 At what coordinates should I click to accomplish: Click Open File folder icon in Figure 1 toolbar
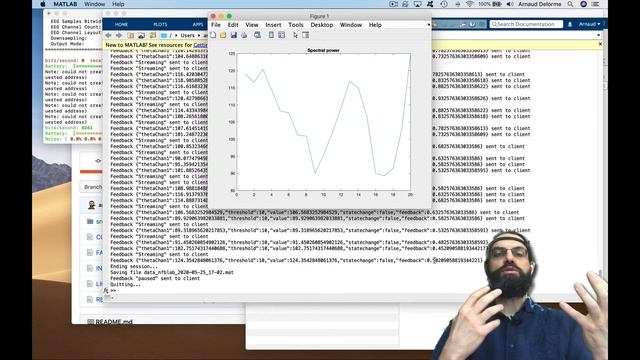[223, 36]
